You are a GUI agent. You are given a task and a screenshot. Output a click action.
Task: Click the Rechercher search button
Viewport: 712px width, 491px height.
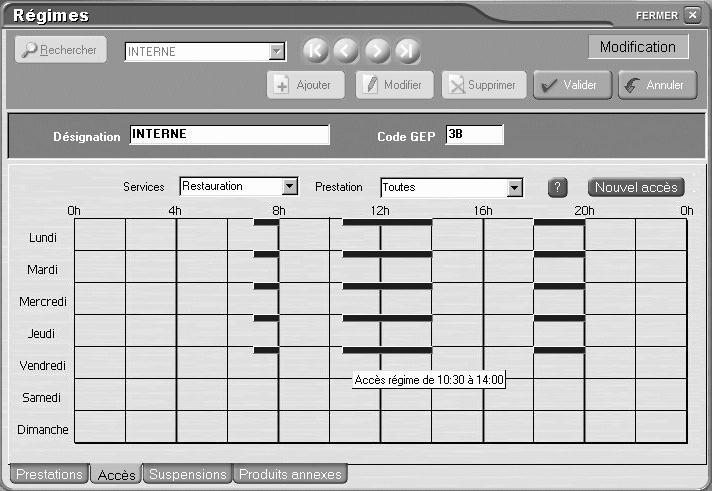[61, 50]
